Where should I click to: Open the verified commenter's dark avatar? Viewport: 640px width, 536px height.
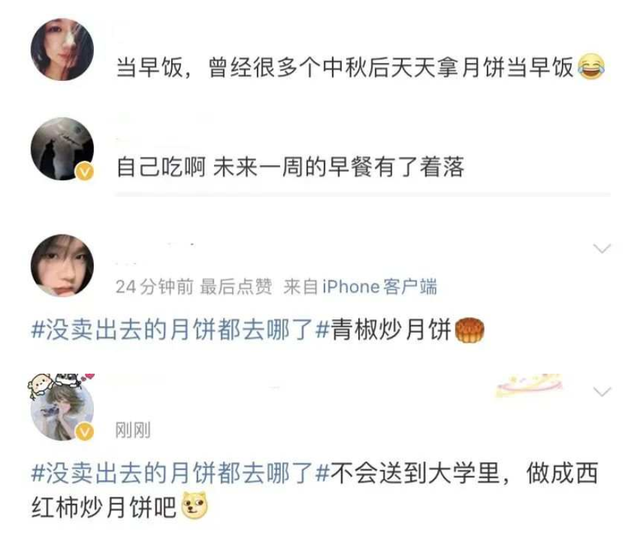coord(62,149)
